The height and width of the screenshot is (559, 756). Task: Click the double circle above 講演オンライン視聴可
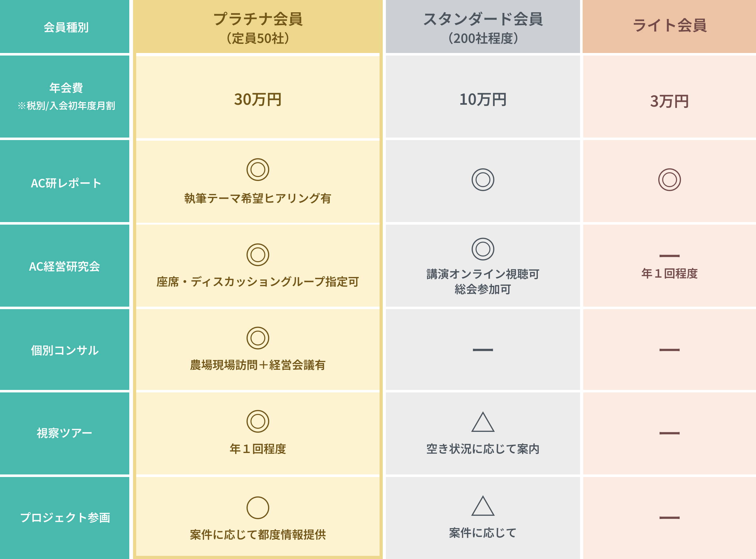pyautogui.click(x=483, y=249)
